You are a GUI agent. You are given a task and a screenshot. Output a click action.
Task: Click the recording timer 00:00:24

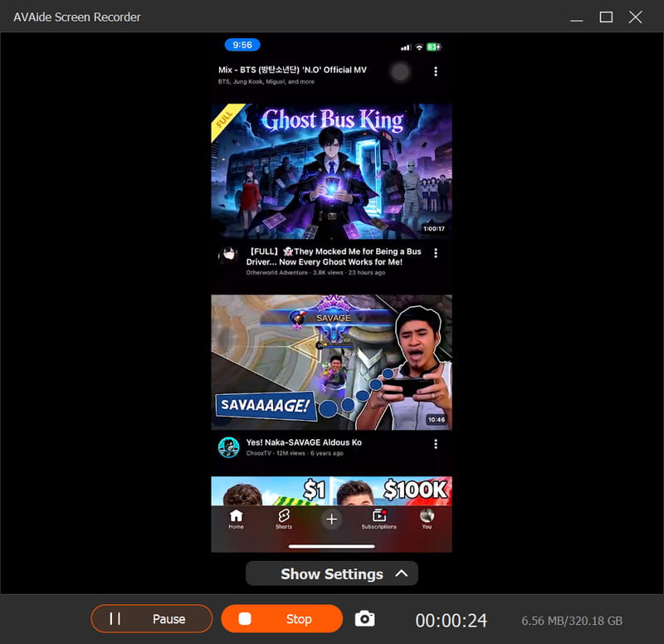[451, 621]
